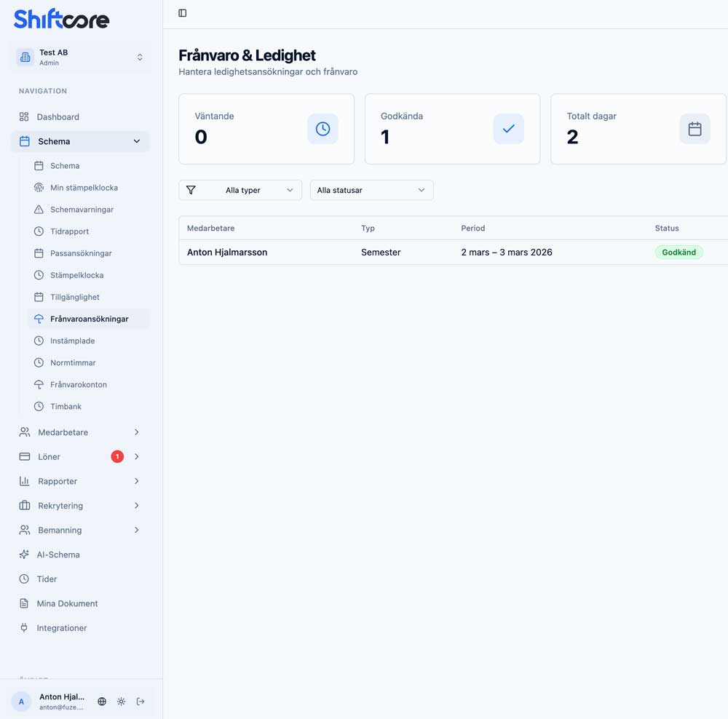Viewport: 728px width, 719px height.
Task: Click the 2 mars – 3 mars 2026 period
Action: pos(507,253)
